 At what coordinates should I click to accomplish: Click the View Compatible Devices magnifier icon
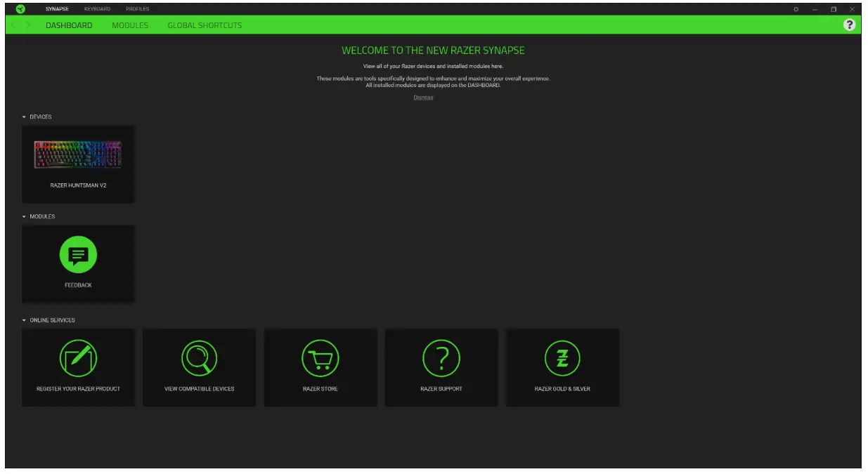(x=200, y=357)
